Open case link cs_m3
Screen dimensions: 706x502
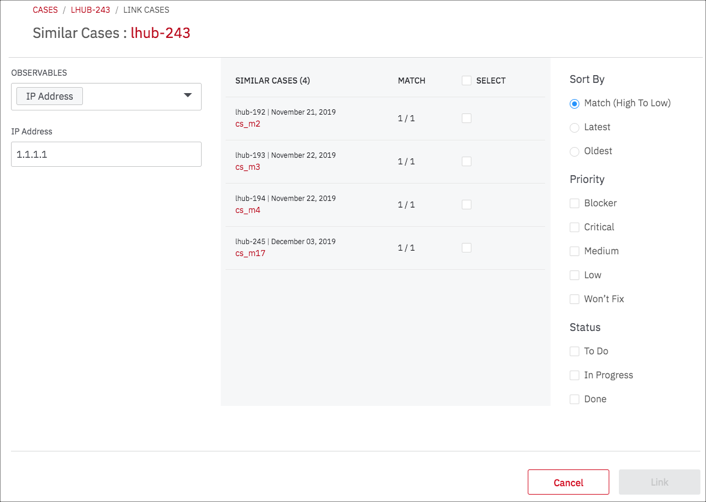pyautogui.click(x=248, y=167)
